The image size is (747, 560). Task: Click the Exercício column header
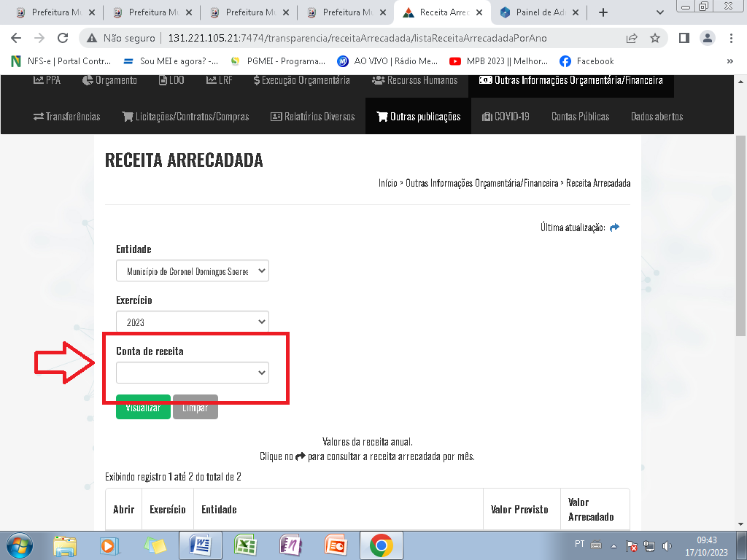(168, 510)
